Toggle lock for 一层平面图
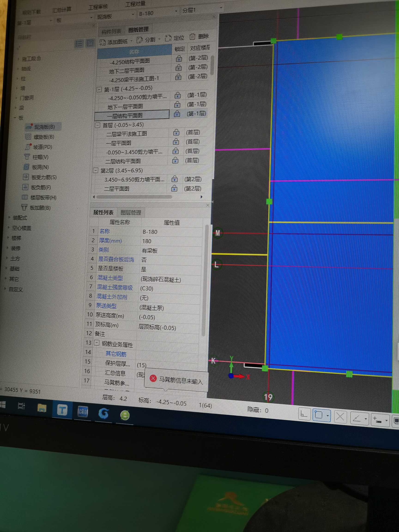Viewport: 399px width, 532px height. 176,141
